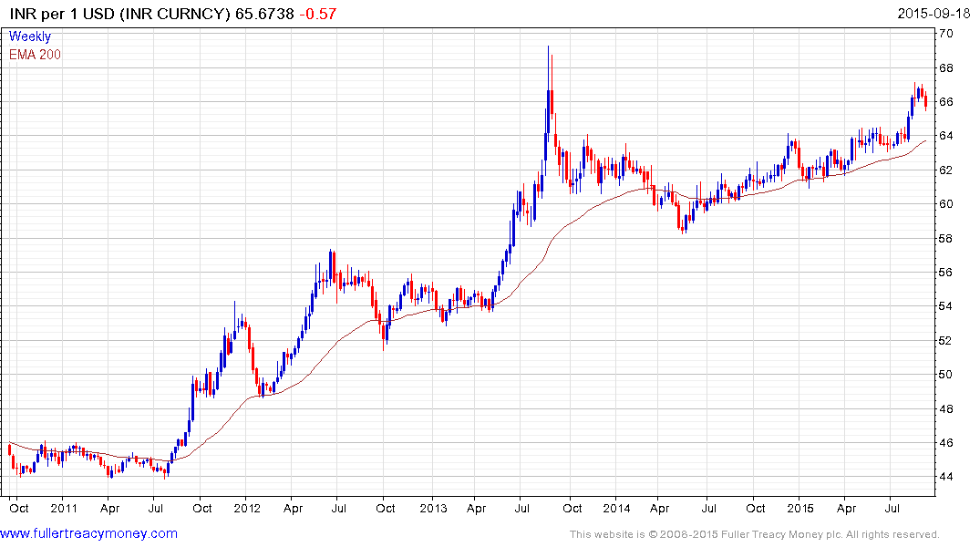Image resolution: width=980 pixels, height=547 pixels.
Task: Click the latest candle near 66 at right edge
Action: coord(925,102)
